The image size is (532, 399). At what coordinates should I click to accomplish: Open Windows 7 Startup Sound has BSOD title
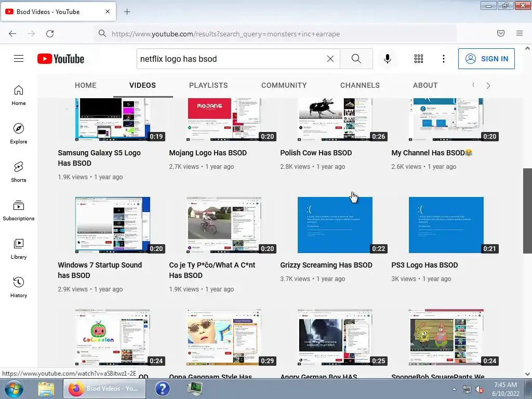point(100,270)
